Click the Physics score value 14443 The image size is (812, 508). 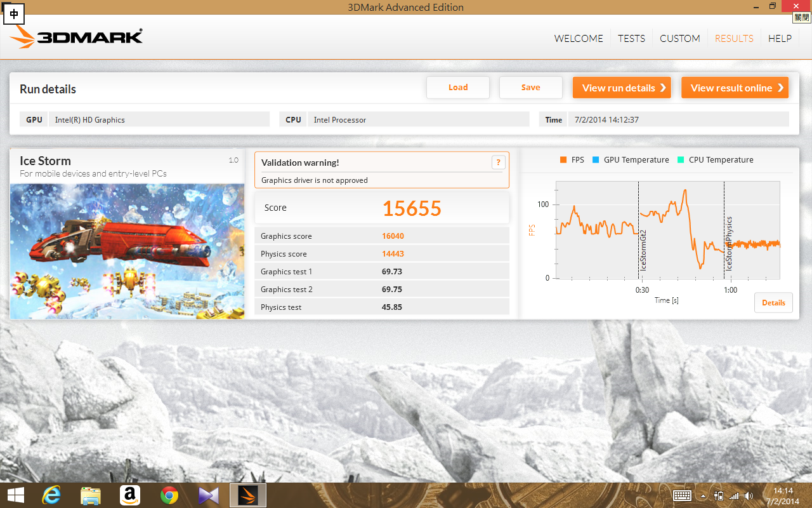393,254
